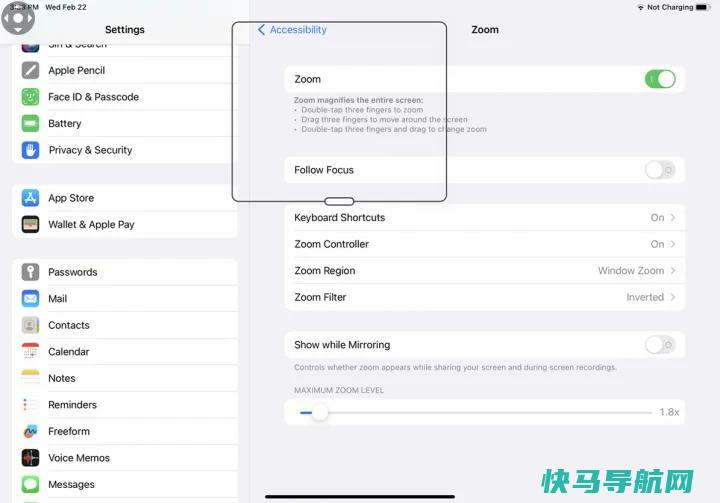
Task: Open Freeform settings
Action: pos(125,431)
